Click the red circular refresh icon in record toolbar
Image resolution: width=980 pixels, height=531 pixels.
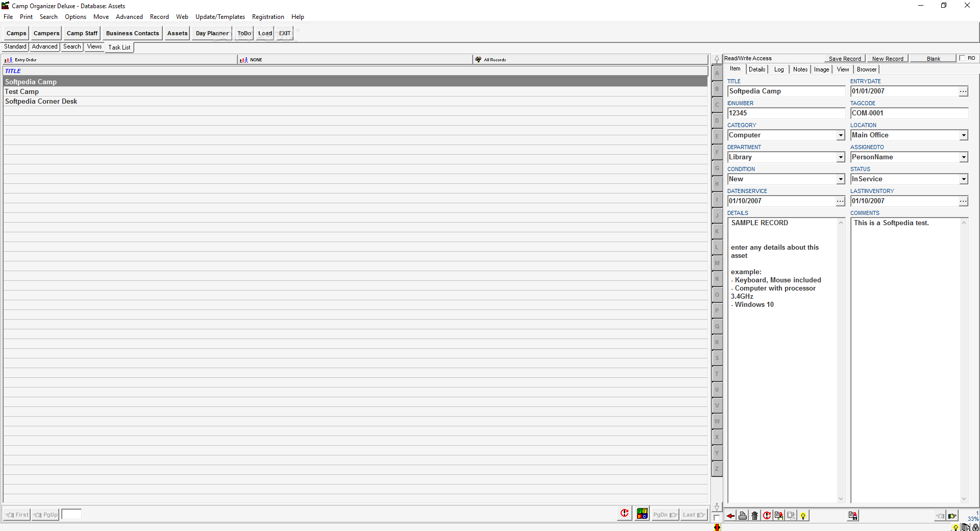point(767,516)
